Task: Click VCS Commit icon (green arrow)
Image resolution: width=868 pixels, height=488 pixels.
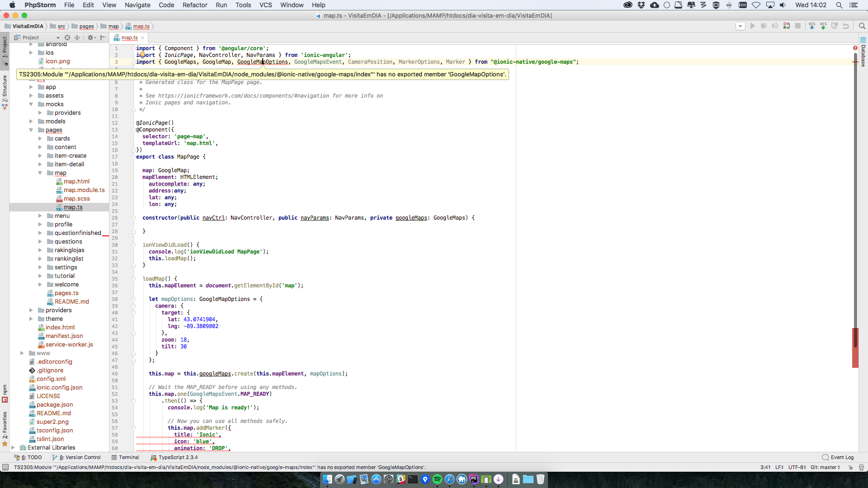Action: click(x=823, y=26)
